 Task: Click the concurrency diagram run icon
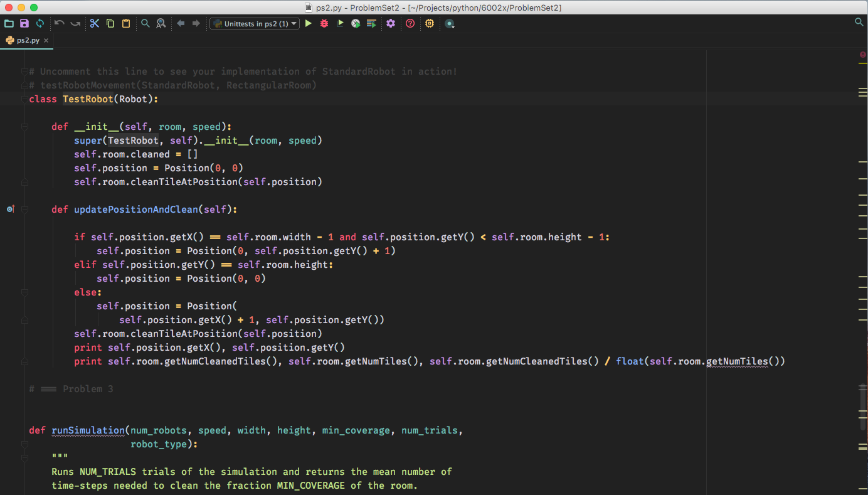pyautogui.click(x=371, y=23)
